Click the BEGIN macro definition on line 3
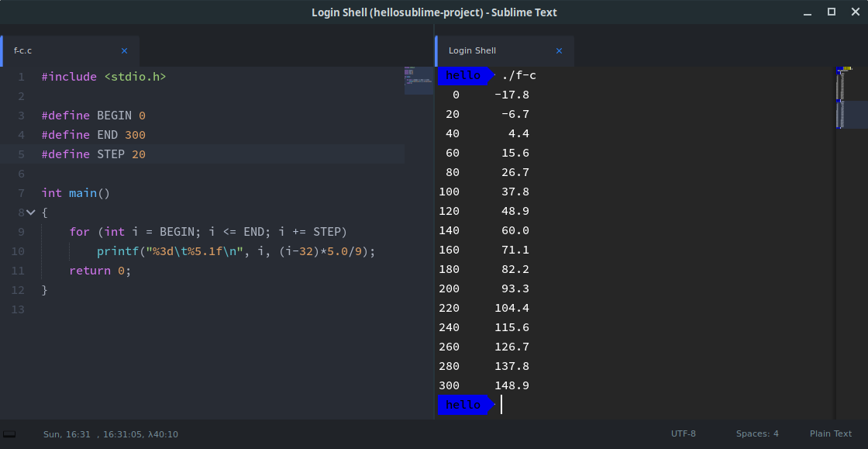This screenshot has width=868, height=449. click(x=115, y=115)
